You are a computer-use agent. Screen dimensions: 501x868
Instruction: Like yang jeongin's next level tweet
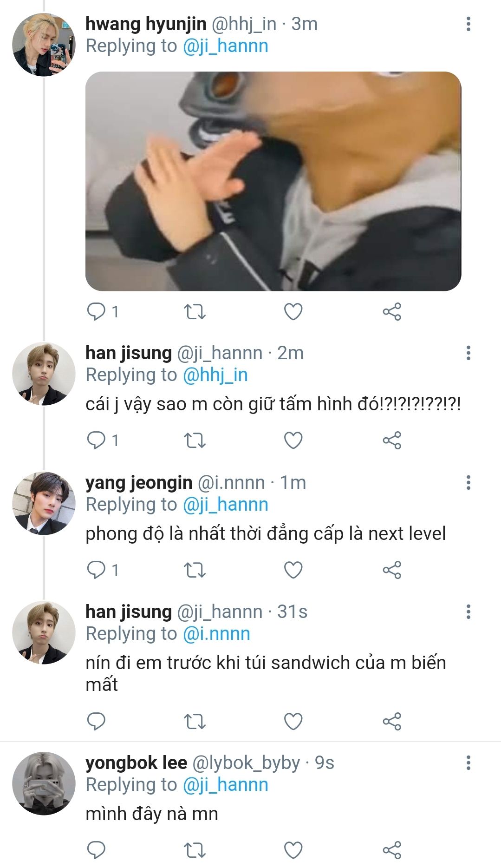tap(293, 570)
